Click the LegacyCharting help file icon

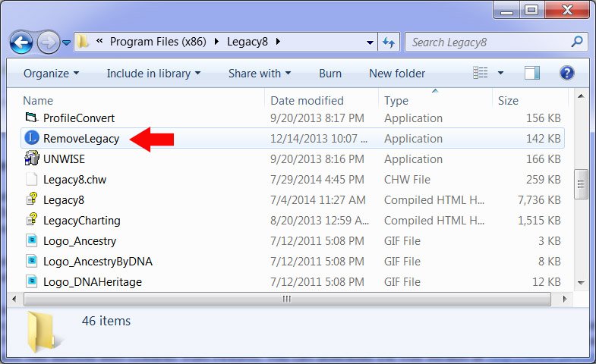(x=32, y=219)
